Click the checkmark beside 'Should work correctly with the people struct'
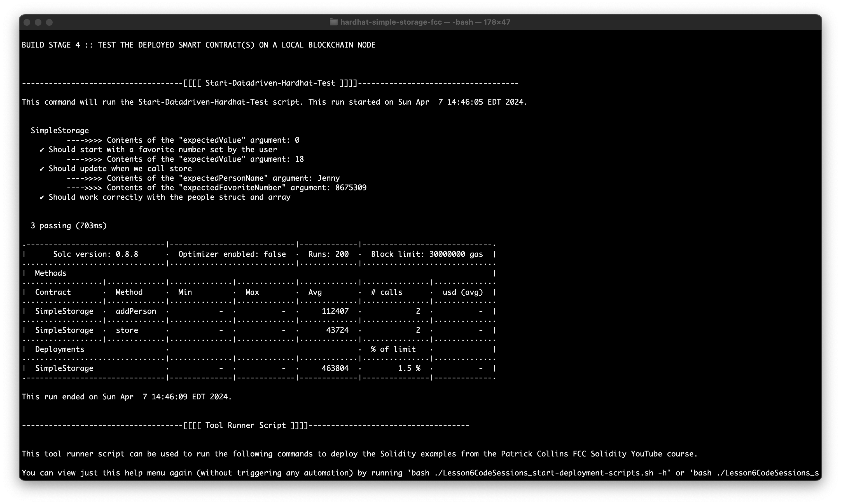This screenshot has width=841, height=504. coord(42,197)
